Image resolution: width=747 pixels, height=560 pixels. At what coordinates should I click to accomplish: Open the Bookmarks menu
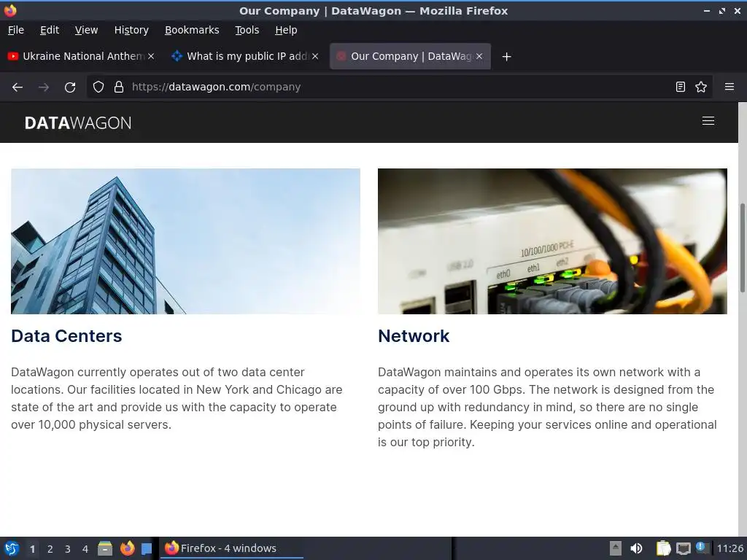[x=192, y=30]
